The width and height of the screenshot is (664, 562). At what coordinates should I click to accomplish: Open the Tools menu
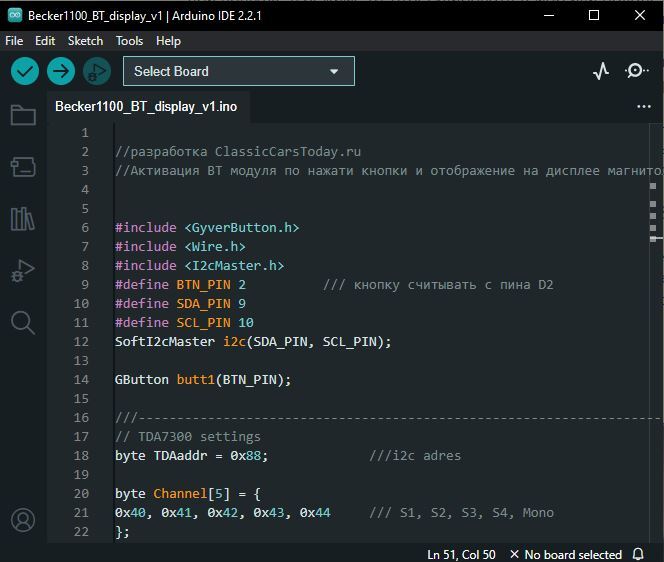coord(129,41)
